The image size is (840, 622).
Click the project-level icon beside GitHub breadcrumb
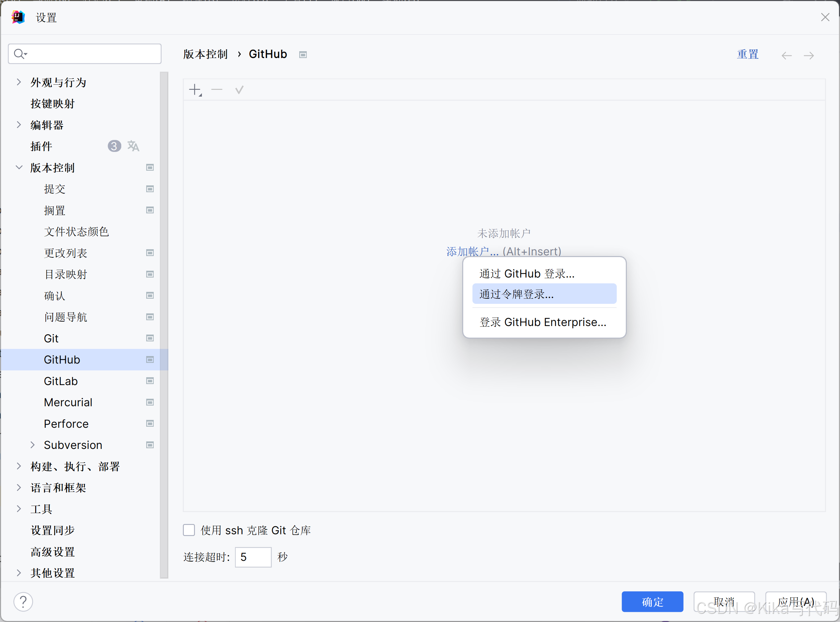click(x=303, y=55)
